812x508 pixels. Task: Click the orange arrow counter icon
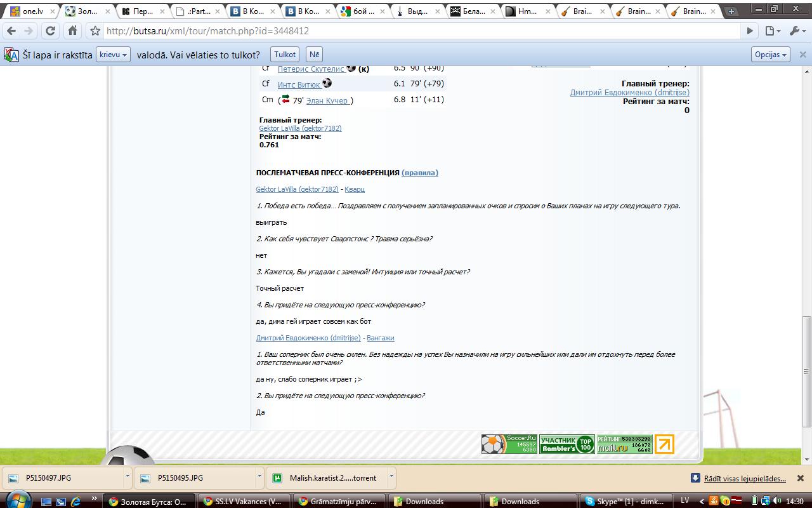[664, 444]
